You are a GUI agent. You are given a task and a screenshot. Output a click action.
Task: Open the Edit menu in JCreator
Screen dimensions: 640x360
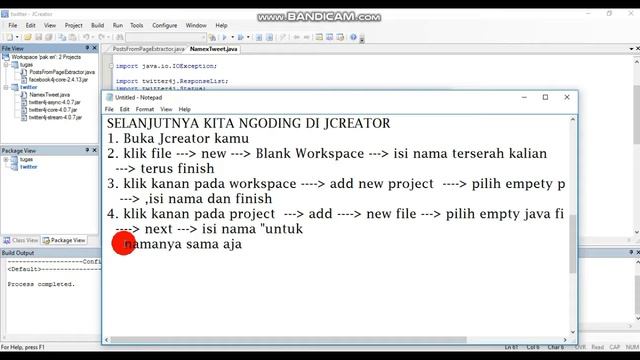pos(30,25)
